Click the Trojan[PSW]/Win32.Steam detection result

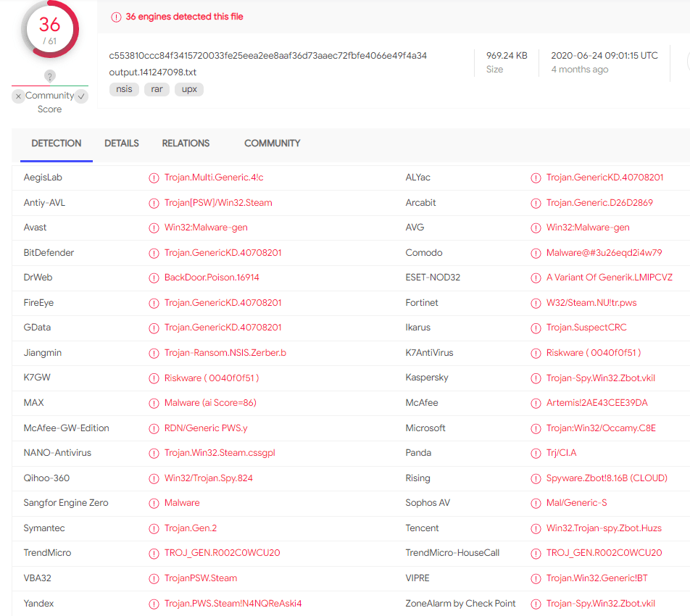tap(218, 202)
